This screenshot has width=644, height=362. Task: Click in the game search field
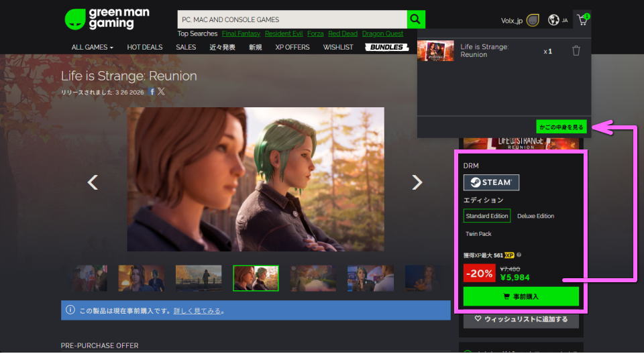(292, 19)
